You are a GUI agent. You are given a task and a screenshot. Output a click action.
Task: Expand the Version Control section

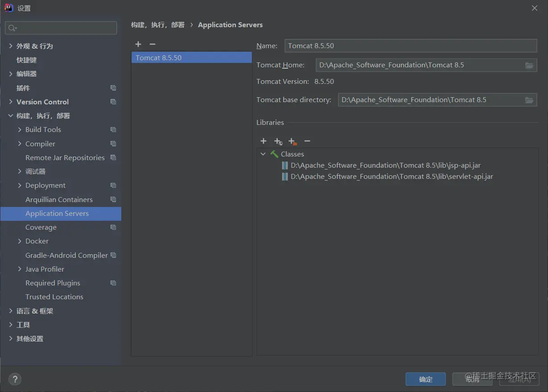coord(11,102)
